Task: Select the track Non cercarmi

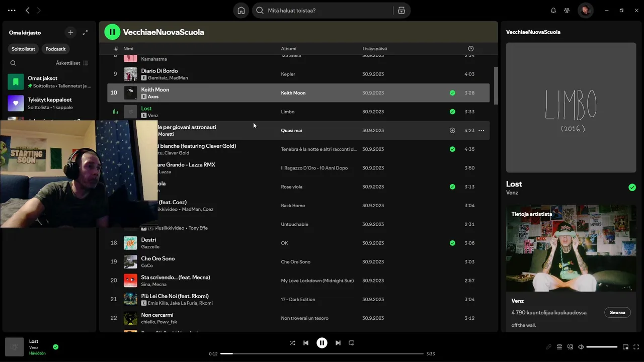Action: point(298,318)
